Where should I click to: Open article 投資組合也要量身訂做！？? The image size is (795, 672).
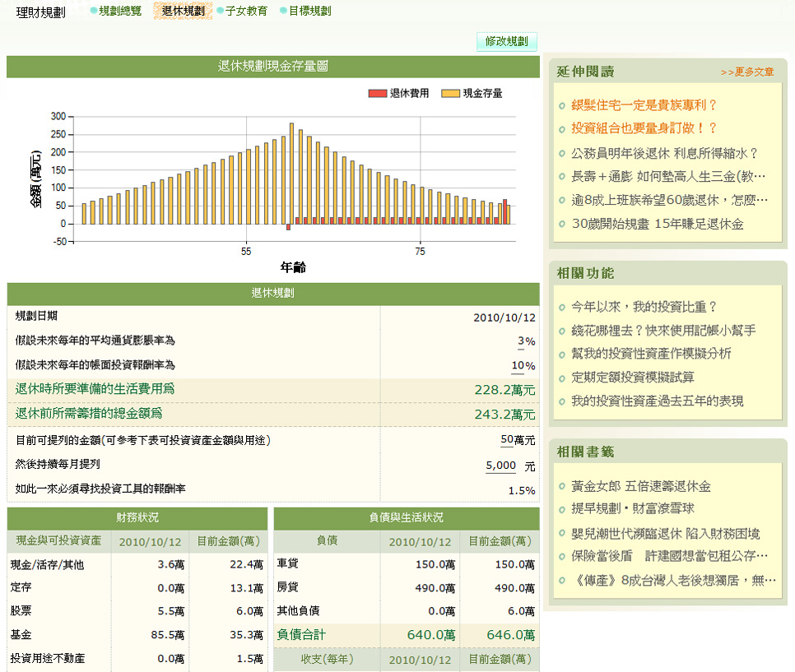[x=644, y=129]
